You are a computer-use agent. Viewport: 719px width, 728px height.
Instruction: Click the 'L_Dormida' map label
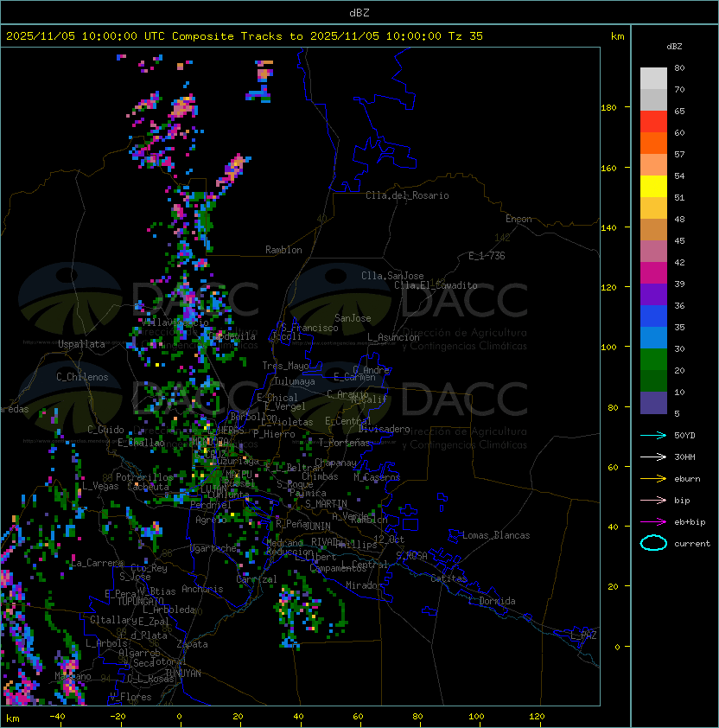pos(492,601)
